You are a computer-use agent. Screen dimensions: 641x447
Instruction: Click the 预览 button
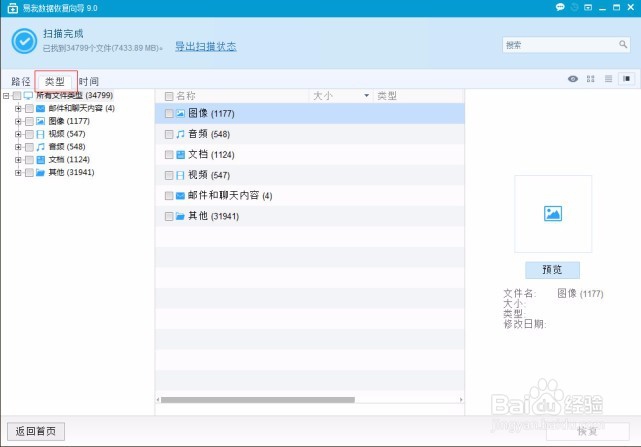point(552,270)
